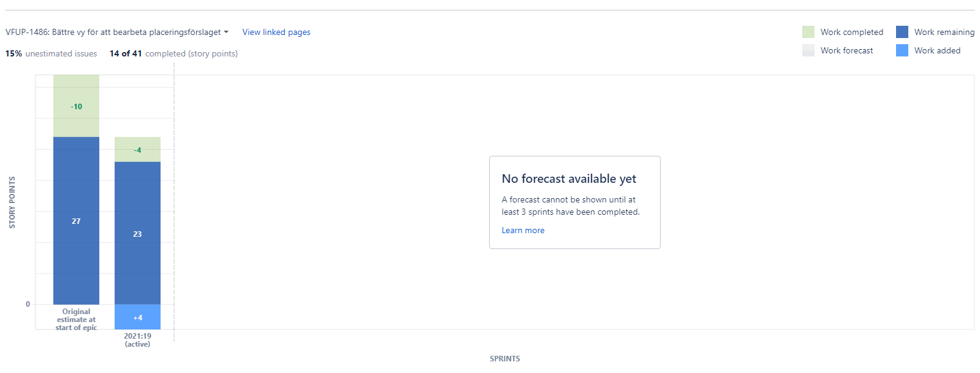The width and height of the screenshot is (980, 373).
Task: Click the Learn more link
Action: click(x=523, y=230)
